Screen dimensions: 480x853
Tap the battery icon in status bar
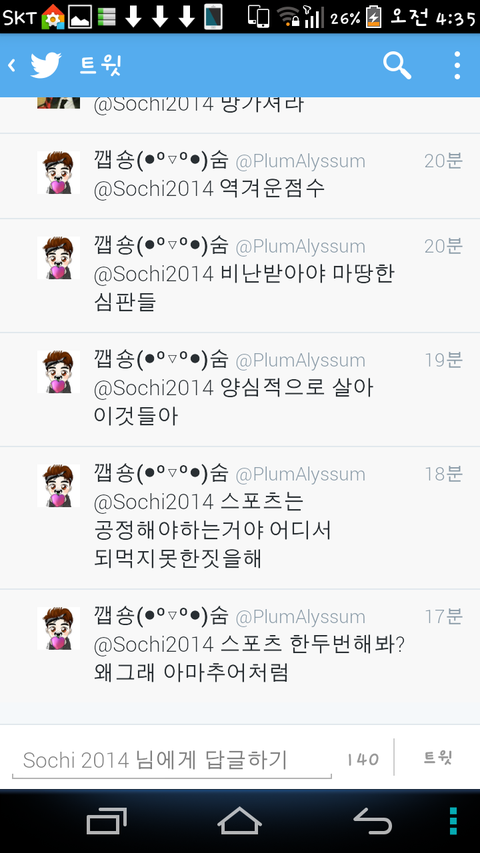pos(373,16)
